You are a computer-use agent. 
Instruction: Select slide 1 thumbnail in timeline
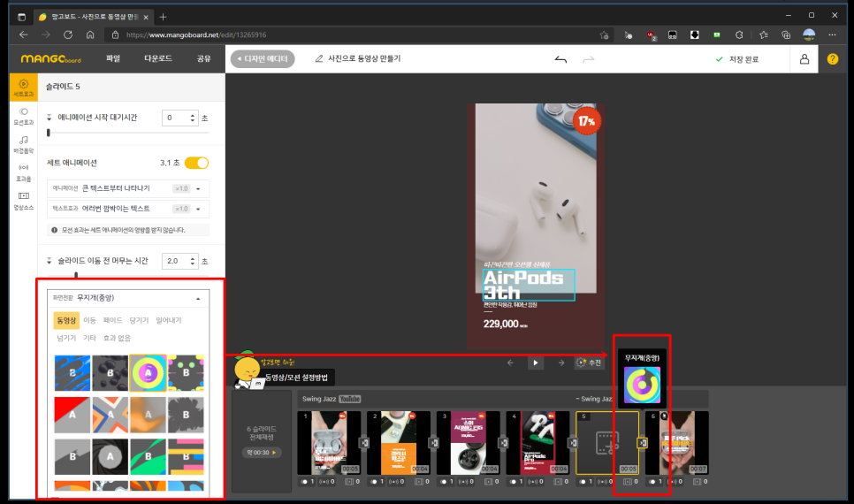pyautogui.click(x=329, y=443)
